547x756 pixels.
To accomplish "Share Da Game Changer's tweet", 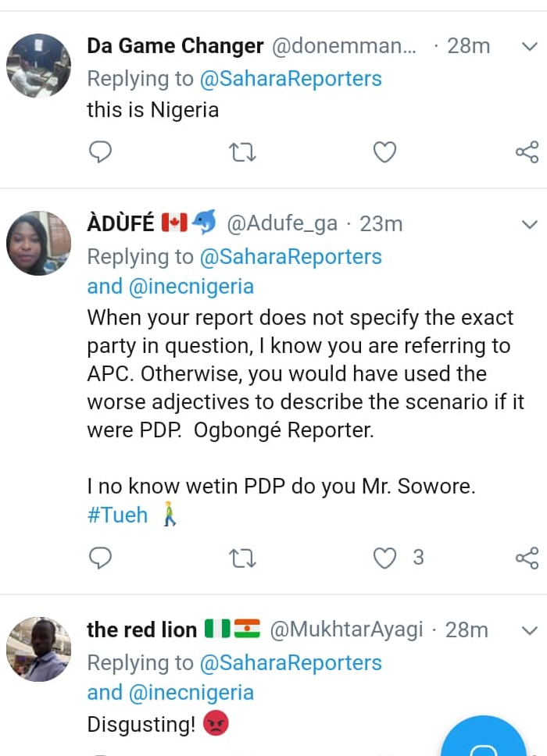I will pyautogui.click(x=527, y=152).
